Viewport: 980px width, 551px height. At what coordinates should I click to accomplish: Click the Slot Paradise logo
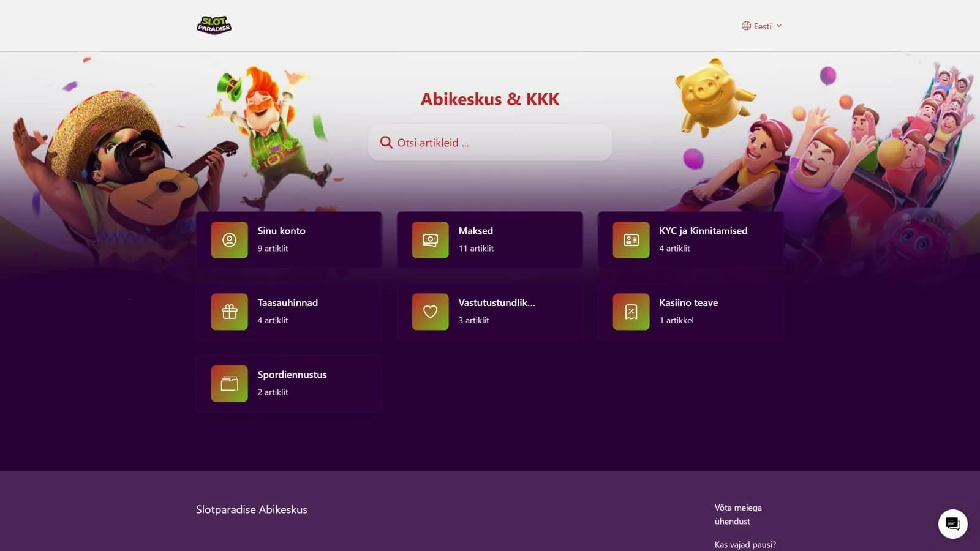(214, 25)
